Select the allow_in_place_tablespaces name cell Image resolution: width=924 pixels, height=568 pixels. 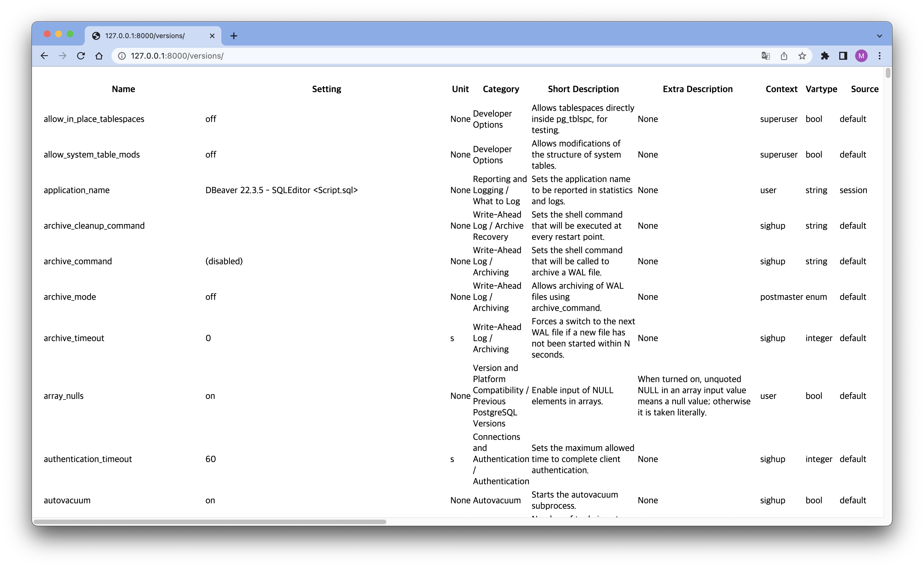point(94,119)
